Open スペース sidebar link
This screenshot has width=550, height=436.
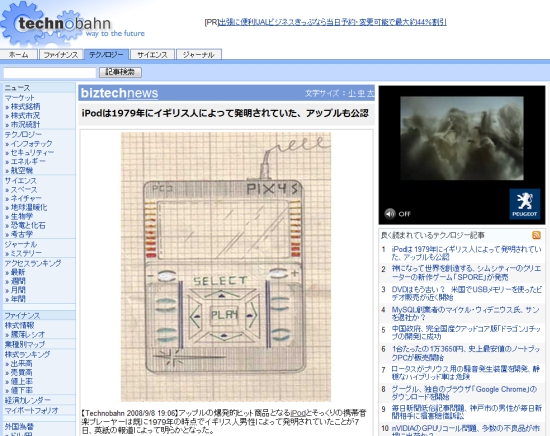click(24, 190)
